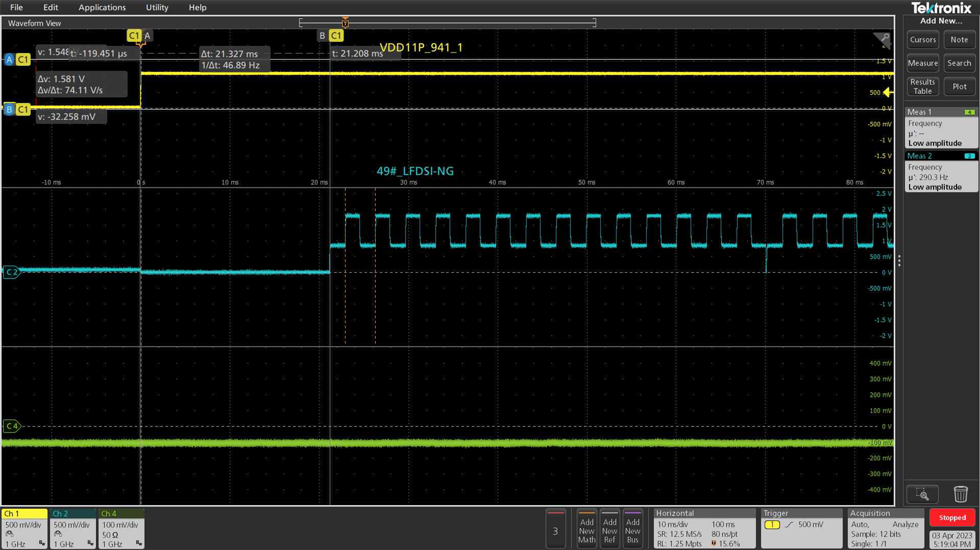Select the C2 waveform handle
The width and height of the screenshot is (980, 550).
pos(12,272)
